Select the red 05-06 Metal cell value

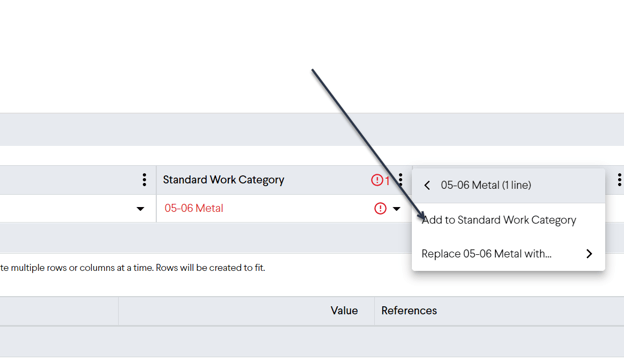pos(194,208)
